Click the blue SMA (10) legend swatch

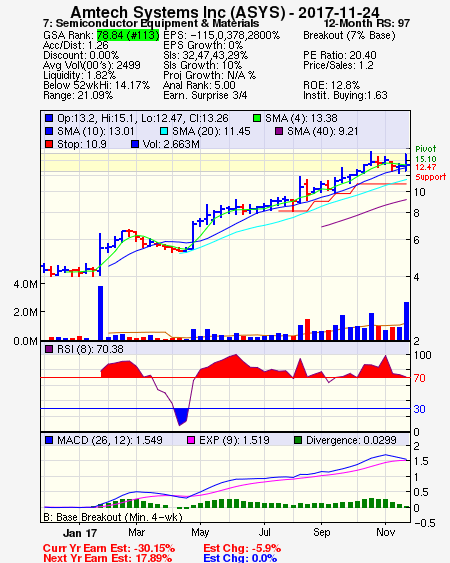pos(49,131)
